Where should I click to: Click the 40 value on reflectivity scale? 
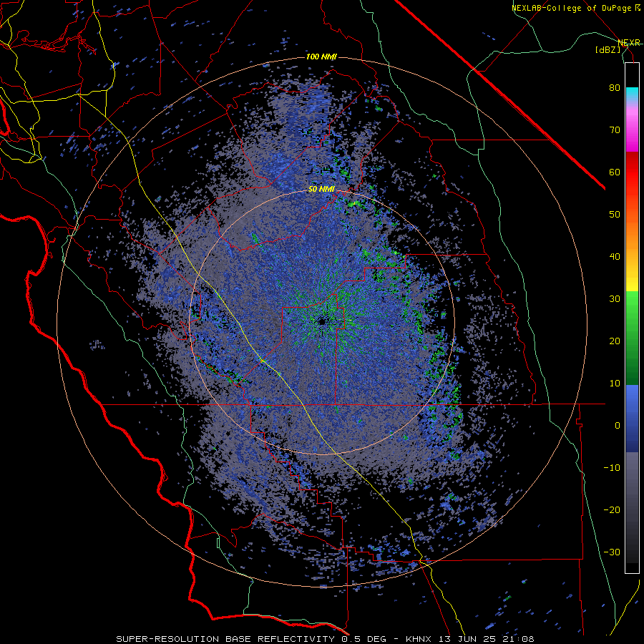615,257
